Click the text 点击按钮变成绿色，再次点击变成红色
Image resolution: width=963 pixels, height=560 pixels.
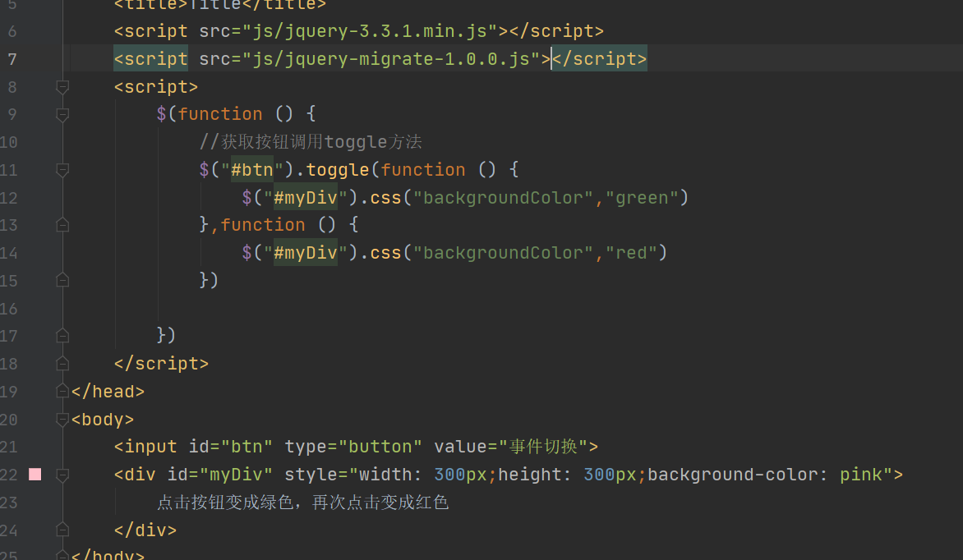tap(302, 503)
